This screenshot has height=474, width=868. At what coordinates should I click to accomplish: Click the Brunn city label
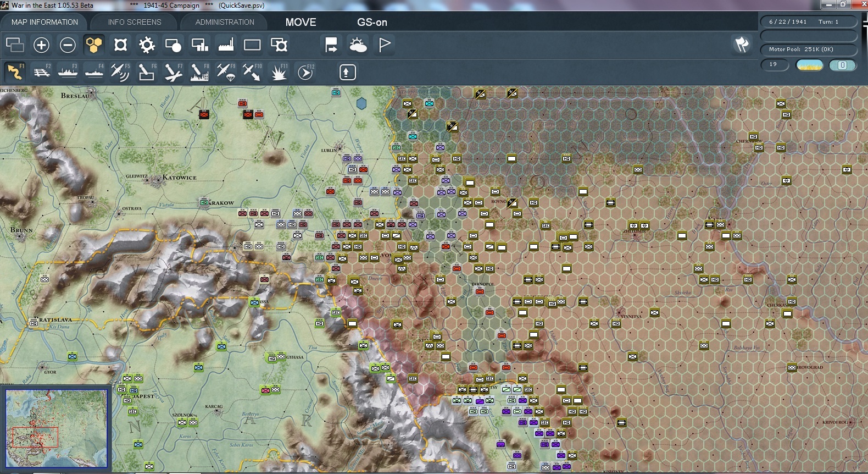tap(21, 230)
